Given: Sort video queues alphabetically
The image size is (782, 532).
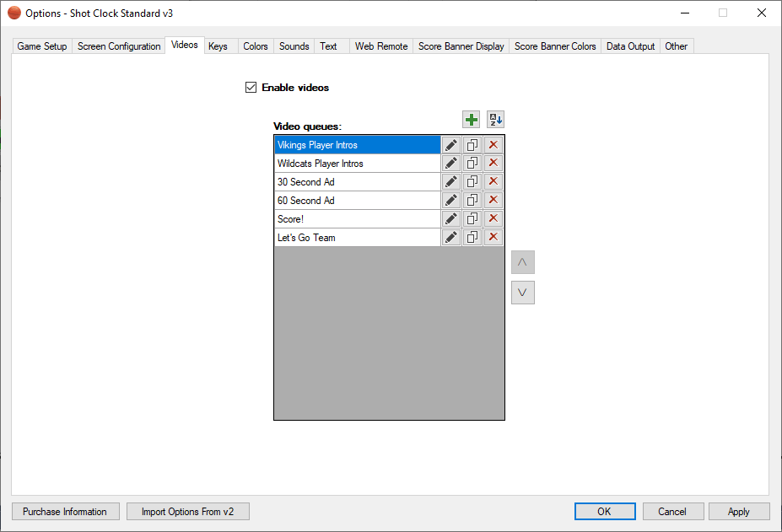Looking at the screenshot, I should click(x=495, y=120).
